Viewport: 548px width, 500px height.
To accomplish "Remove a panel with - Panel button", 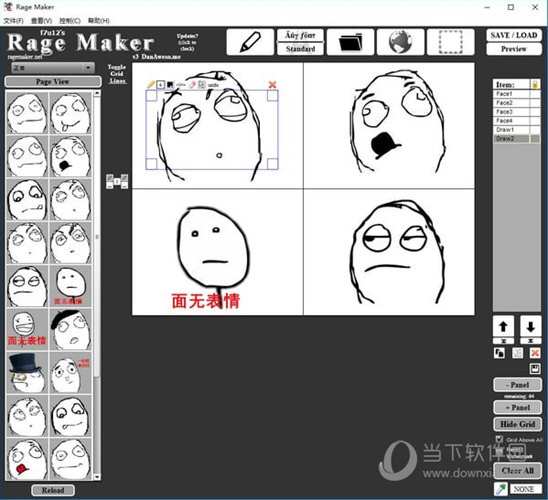I will (518, 385).
